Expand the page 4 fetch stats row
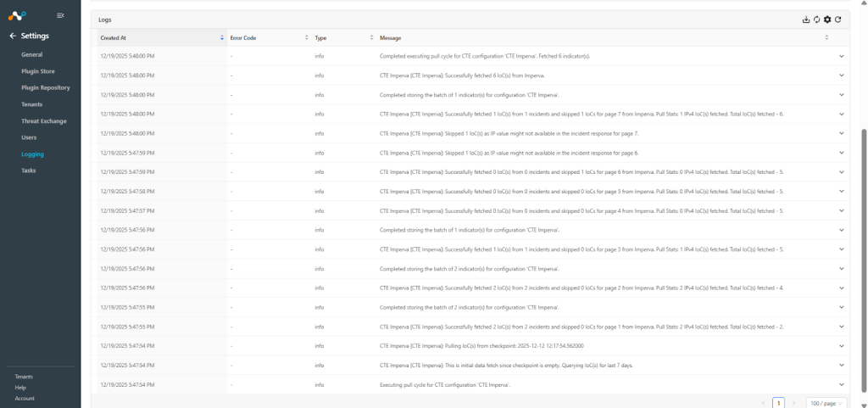The width and height of the screenshot is (868, 408). [x=842, y=210]
